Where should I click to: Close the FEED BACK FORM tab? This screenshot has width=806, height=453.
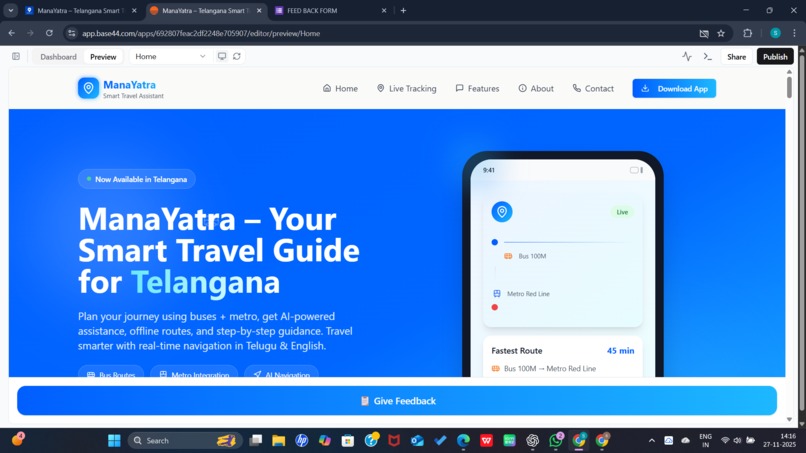[383, 10]
